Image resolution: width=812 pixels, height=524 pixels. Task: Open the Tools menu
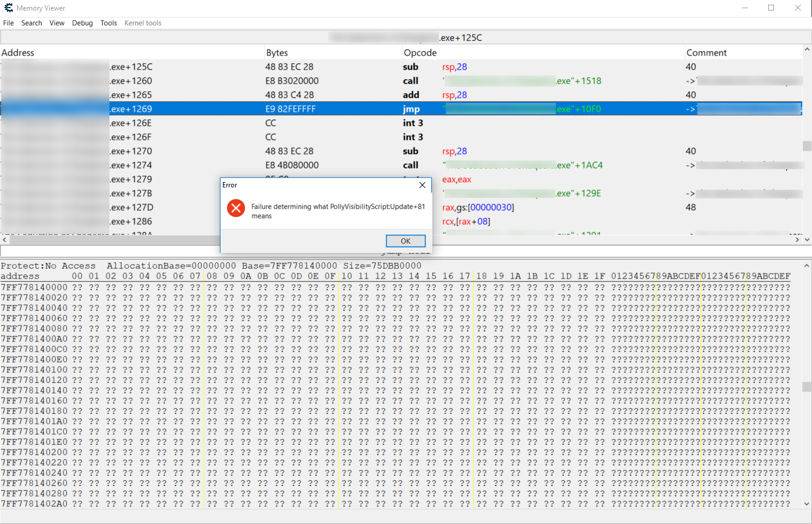(108, 23)
